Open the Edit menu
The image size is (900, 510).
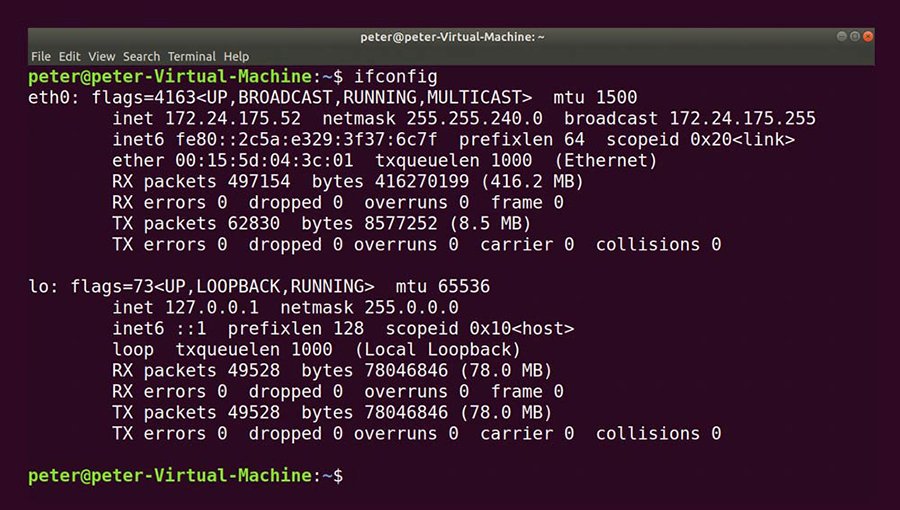pos(69,57)
